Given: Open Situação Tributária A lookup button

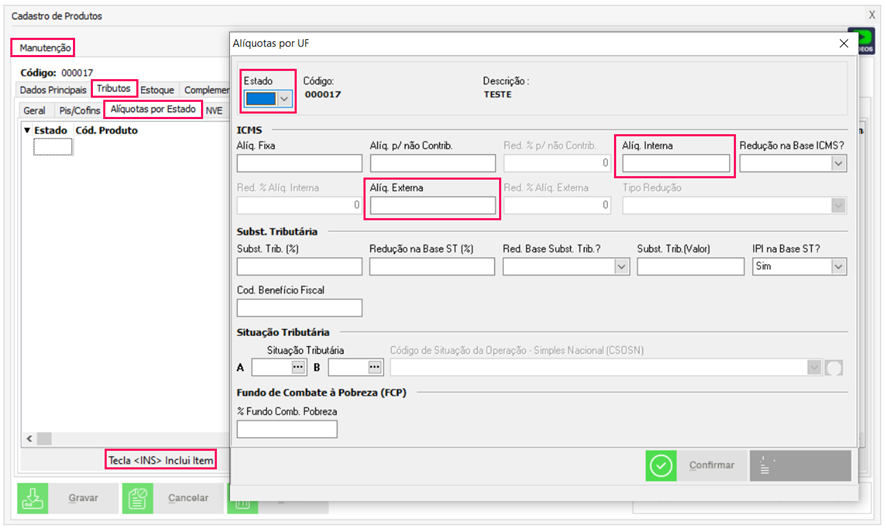Looking at the screenshot, I should [x=298, y=367].
